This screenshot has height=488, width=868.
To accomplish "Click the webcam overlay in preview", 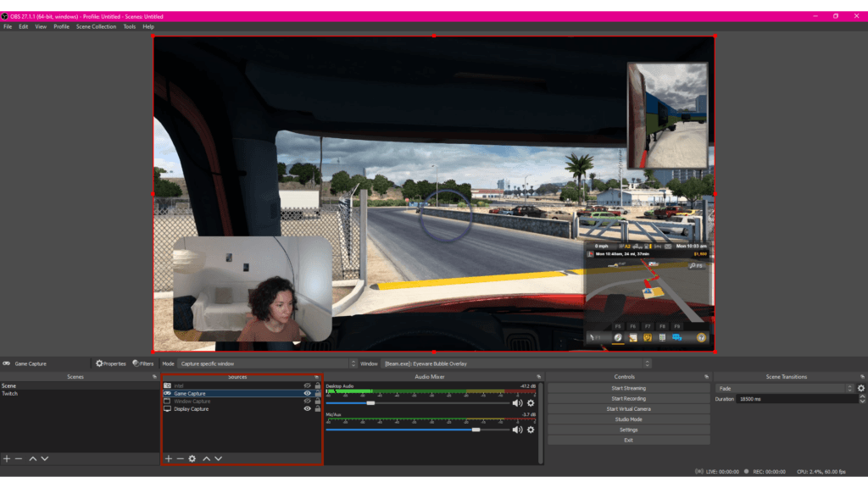I will pyautogui.click(x=253, y=289).
